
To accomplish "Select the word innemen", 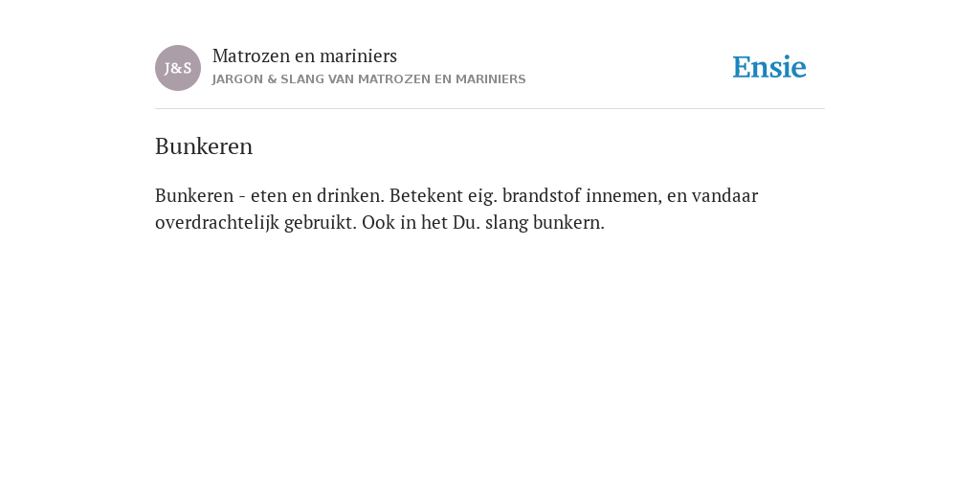I will 624,196.
